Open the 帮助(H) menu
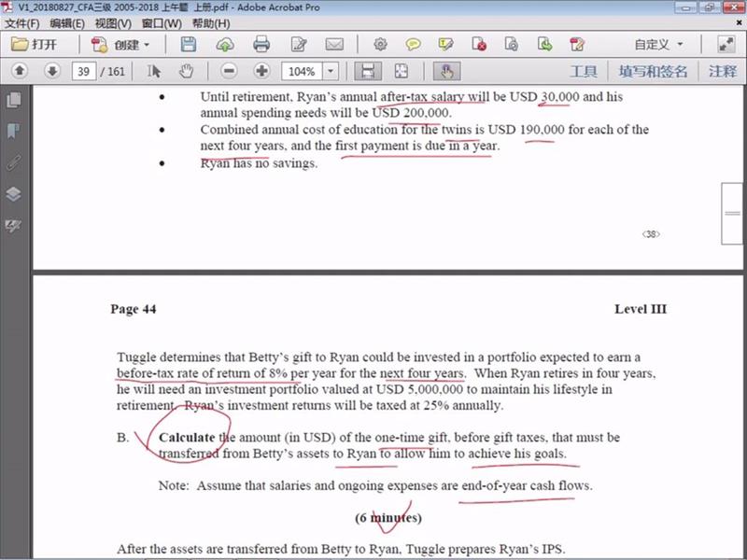747x560 pixels. tap(211, 23)
